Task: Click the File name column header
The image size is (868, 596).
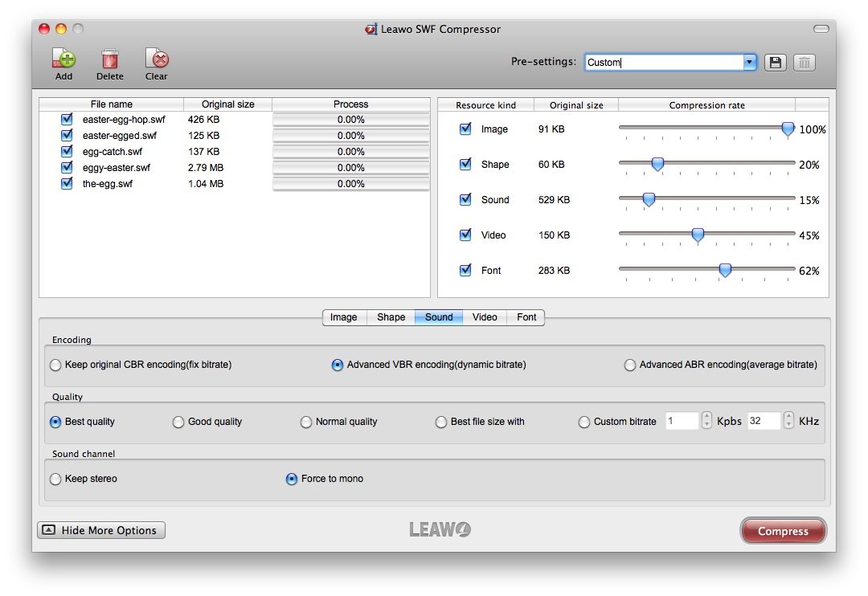Action: click(x=111, y=104)
